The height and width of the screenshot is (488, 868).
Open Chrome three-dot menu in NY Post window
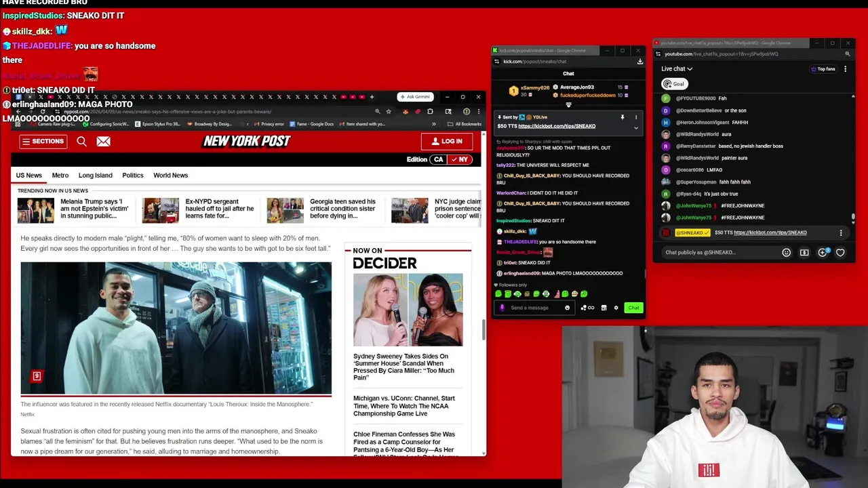(479, 112)
